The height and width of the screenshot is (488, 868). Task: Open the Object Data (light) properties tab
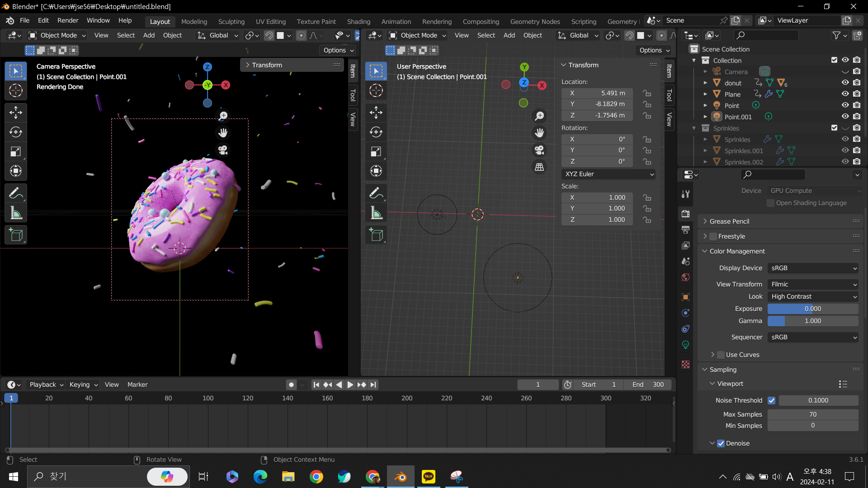(x=686, y=345)
